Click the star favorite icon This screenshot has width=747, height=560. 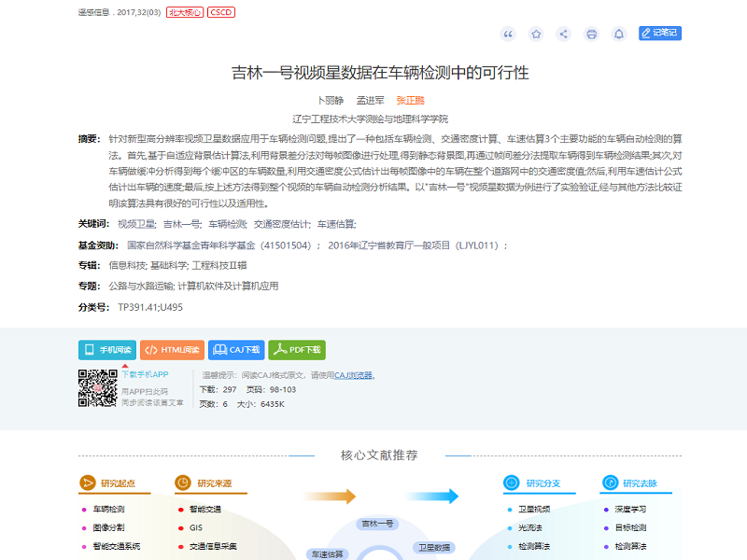[x=536, y=34]
